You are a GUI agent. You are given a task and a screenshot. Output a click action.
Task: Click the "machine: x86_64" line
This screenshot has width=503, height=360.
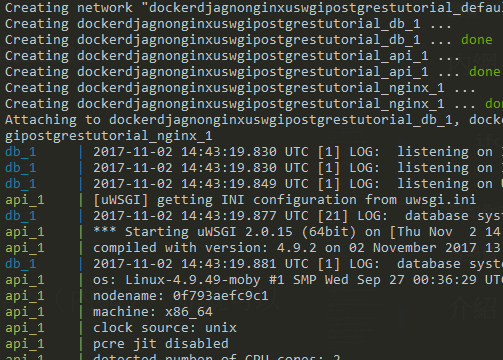153,312
